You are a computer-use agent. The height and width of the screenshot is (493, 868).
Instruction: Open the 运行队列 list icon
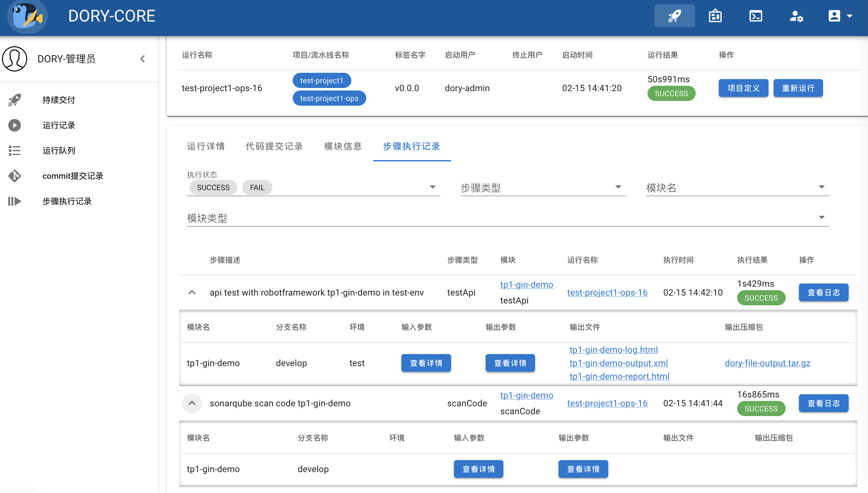pyautogui.click(x=14, y=150)
